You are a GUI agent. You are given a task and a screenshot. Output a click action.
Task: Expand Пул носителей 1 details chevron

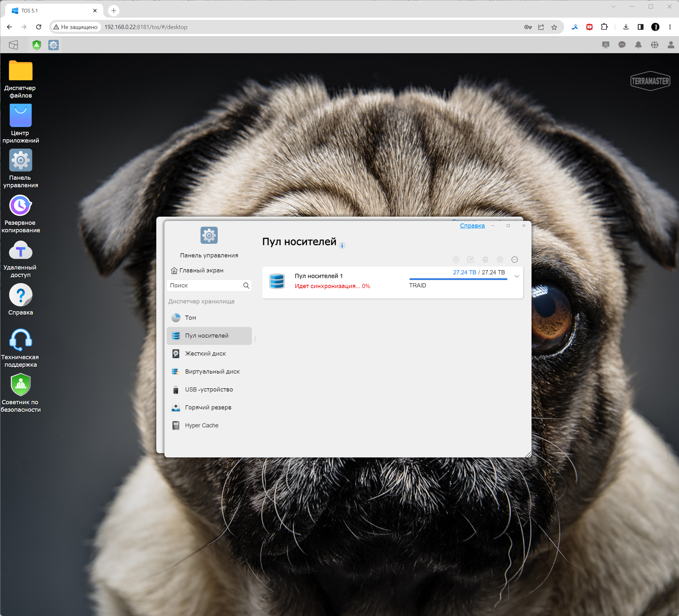(x=516, y=276)
